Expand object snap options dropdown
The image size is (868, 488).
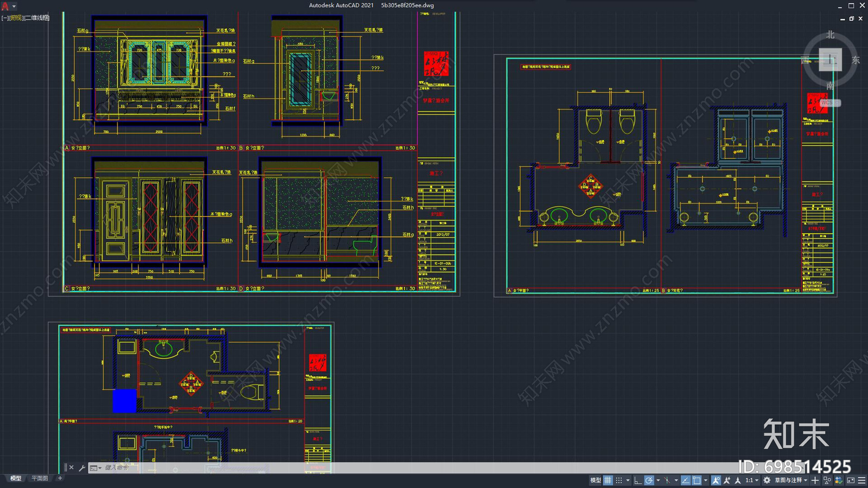pos(706,480)
